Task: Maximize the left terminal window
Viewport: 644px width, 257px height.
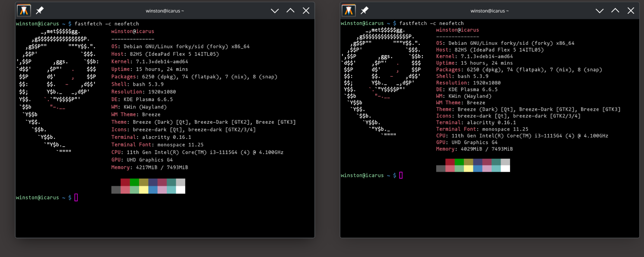Action: 290,11
